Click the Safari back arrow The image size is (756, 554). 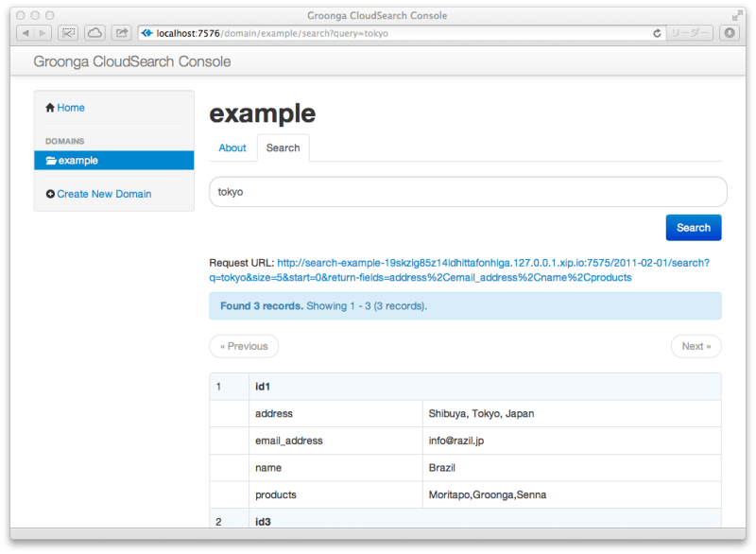(25, 32)
